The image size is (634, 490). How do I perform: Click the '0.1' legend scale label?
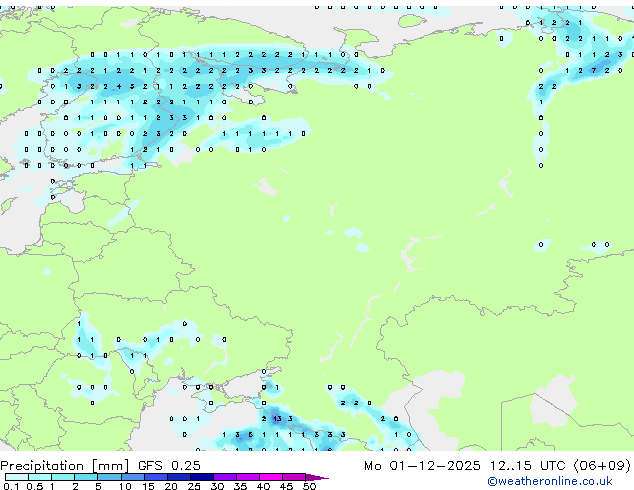(x=11, y=486)
